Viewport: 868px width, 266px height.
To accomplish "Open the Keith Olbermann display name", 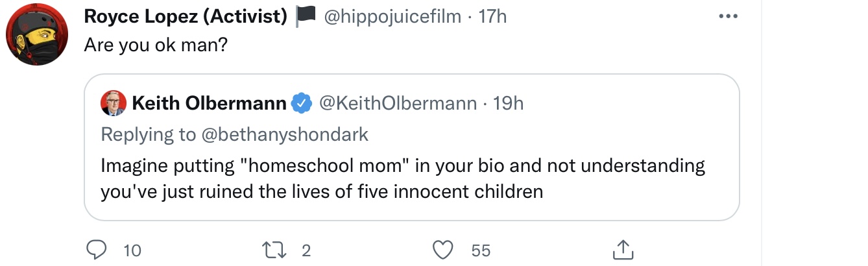I will coord(209,103).
